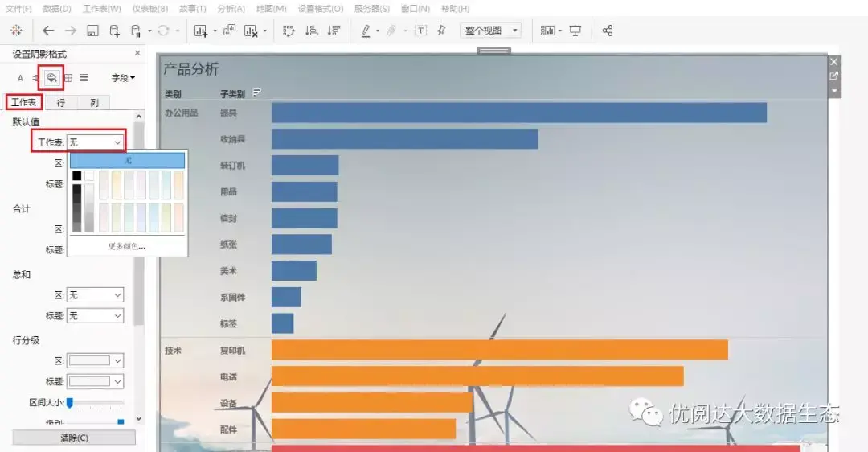Click the 清除(C) button

pos(74,438)
